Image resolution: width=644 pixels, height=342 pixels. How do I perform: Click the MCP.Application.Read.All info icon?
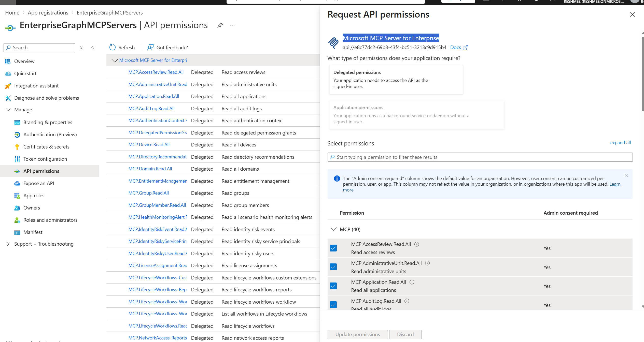(x=412, y=282)
